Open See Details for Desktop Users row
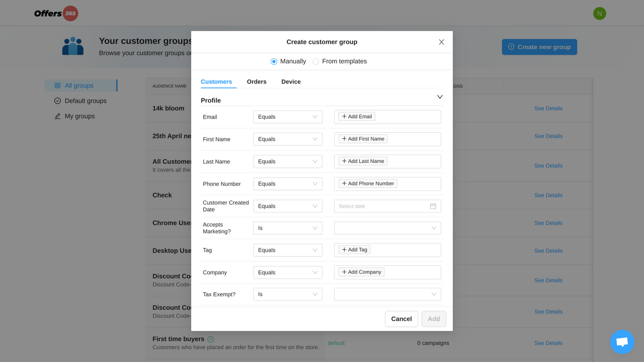Screen dimensions: 644x362 click(548, 251)
